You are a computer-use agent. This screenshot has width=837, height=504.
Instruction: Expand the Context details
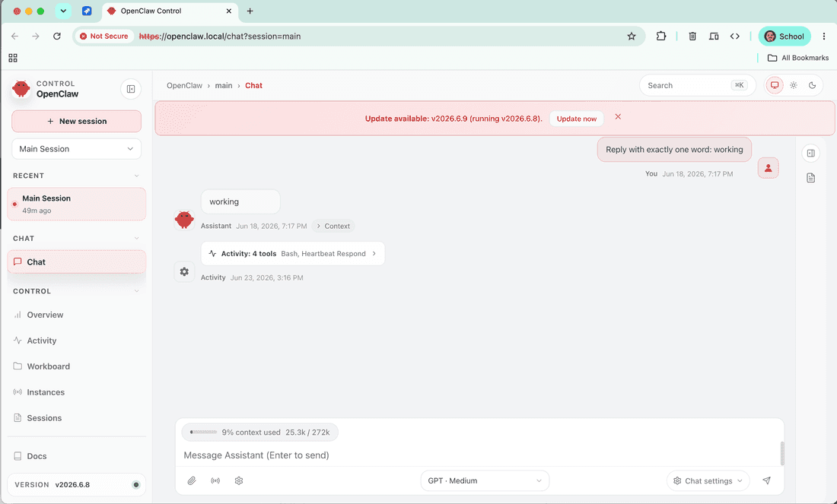pyautogui.click(x=333, y=226)
